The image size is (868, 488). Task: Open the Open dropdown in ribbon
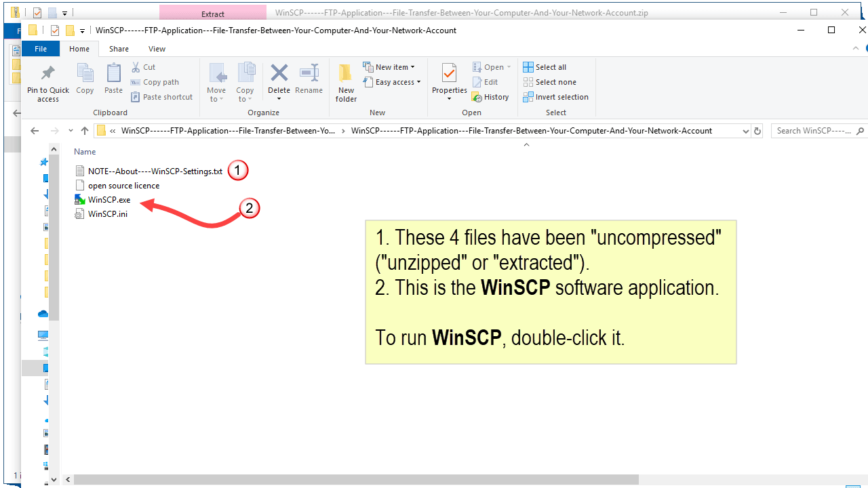tap(492, 67)
